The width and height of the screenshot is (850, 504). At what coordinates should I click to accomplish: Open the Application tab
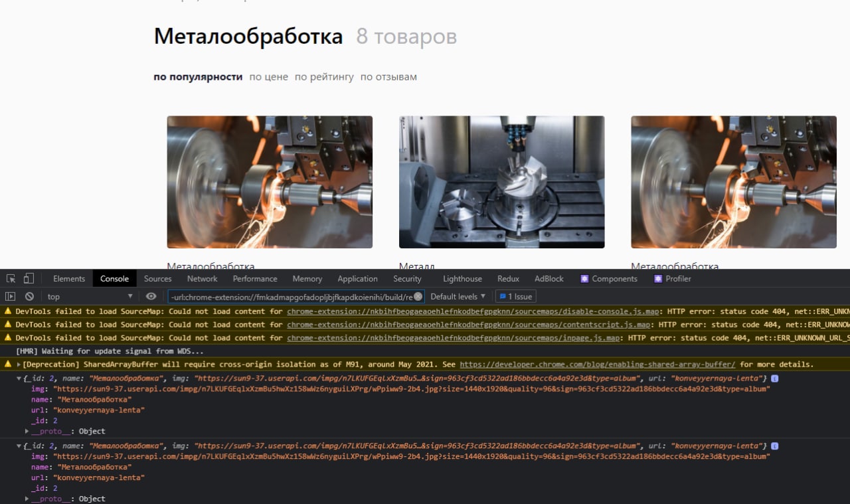pyautogui.click(x=357, y=279)
